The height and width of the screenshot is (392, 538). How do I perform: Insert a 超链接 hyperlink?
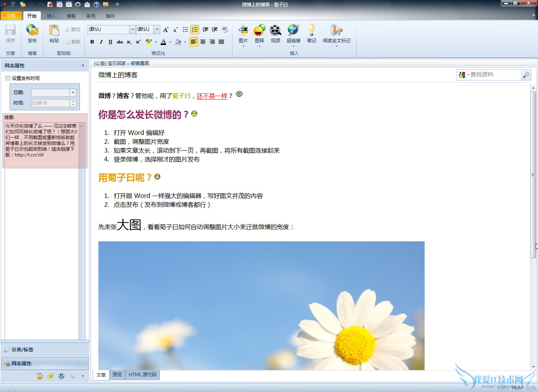tap(293, 30)
